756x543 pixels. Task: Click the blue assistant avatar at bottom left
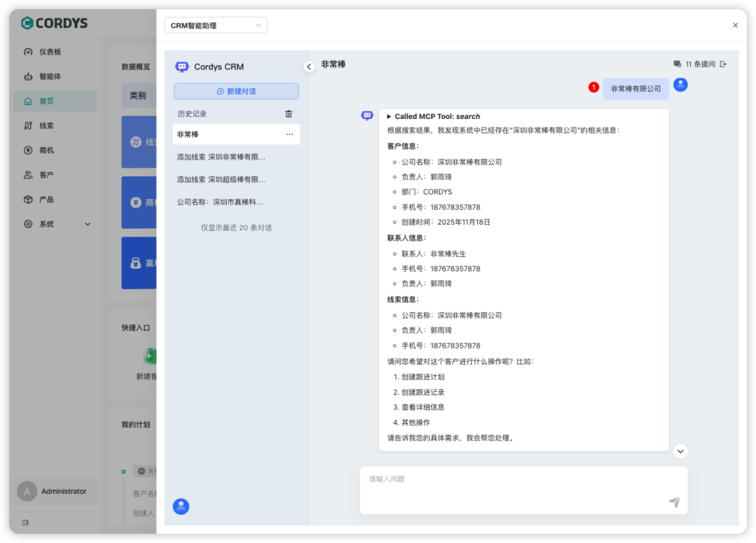[181, 506]
